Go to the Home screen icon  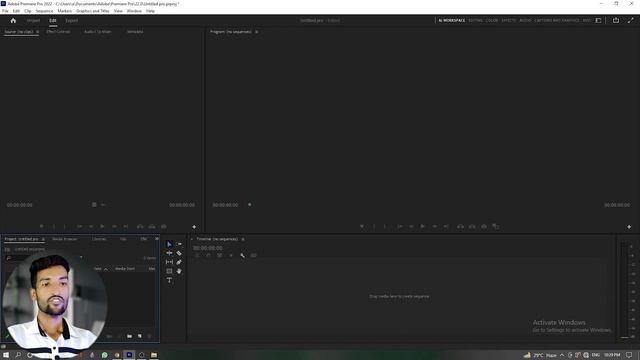point(13,20)
